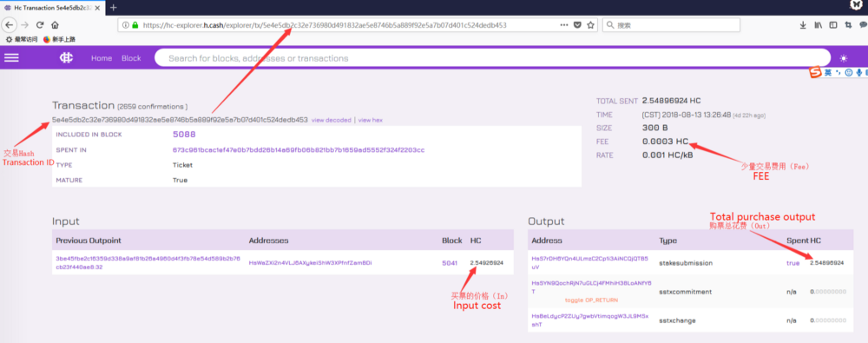Click the Total Sent 2.54896924 HC value
This screenshot has height=343, width=868.
[x=672, y=101]
